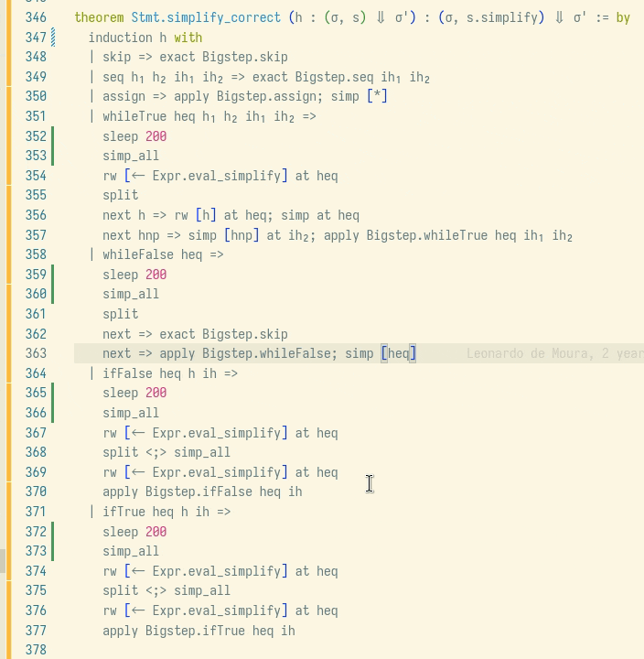The height and width of the screenshot is (659, 644).
Task: Click line number 366 in the gutter
Action: point(36,413)
